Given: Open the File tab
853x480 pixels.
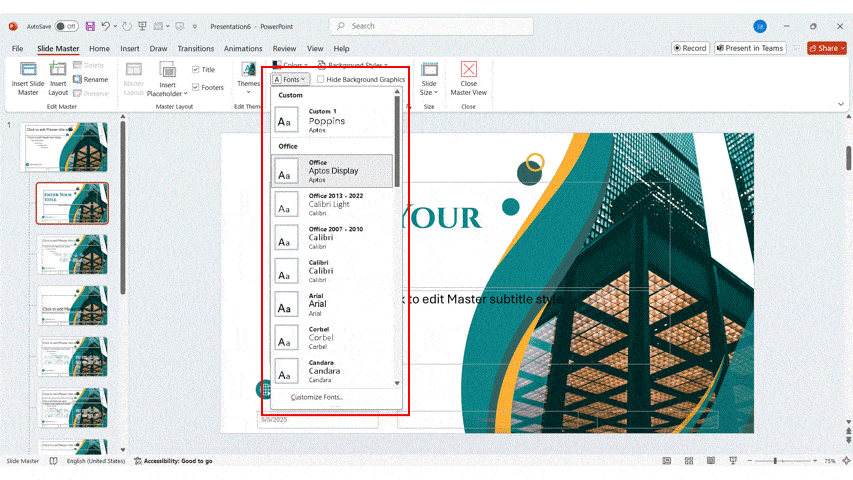Looking at the screenshot, I should coord(17,48).
